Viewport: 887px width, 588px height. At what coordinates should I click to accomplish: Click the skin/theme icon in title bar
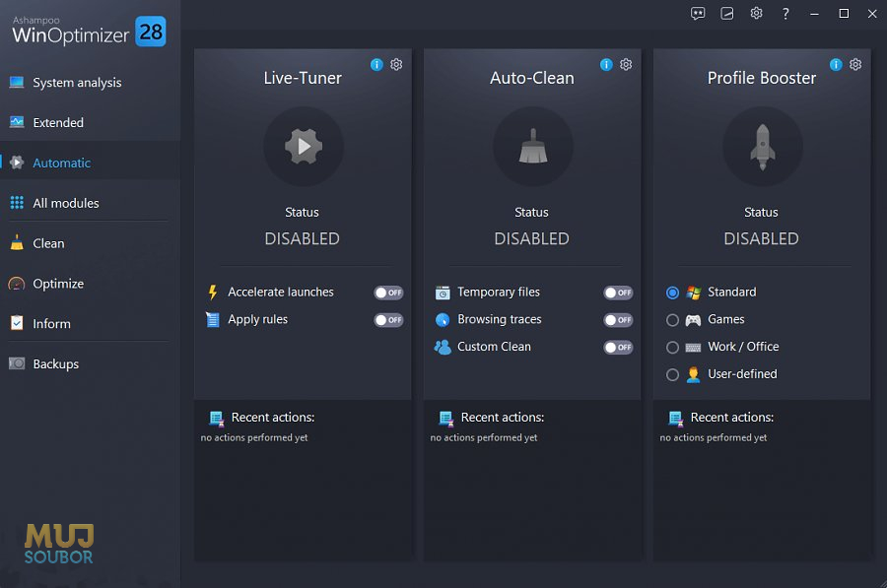(x=727, y=14)
